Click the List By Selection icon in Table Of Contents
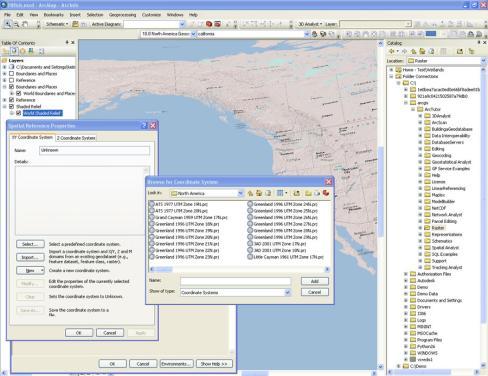 pos(31,51)
